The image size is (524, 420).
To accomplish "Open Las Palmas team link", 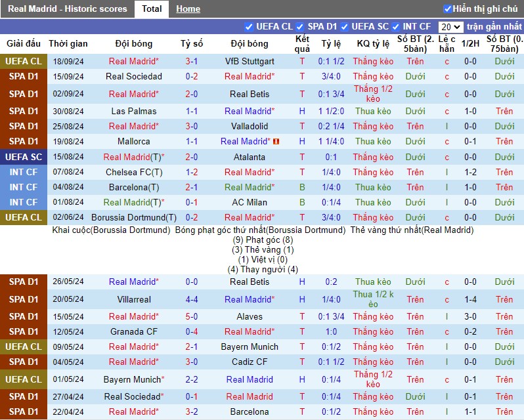I will click(x=134, y=111).
